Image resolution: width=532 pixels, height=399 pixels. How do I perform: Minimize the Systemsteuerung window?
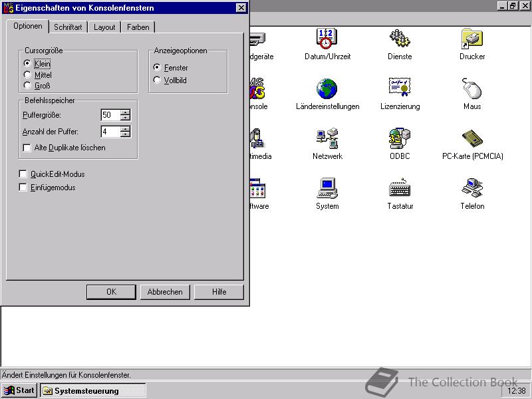(x=503, y=5)
